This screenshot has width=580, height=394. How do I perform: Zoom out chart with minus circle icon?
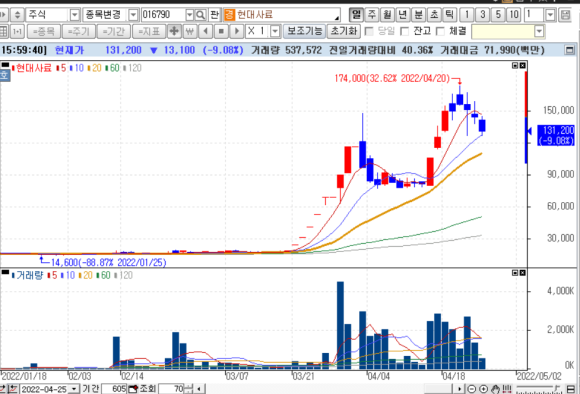click(472, 389)
